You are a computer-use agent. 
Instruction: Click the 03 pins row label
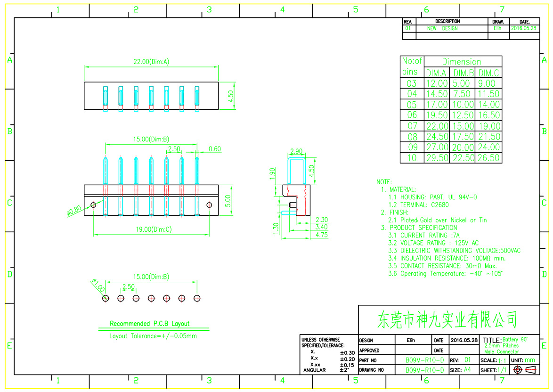412,83
